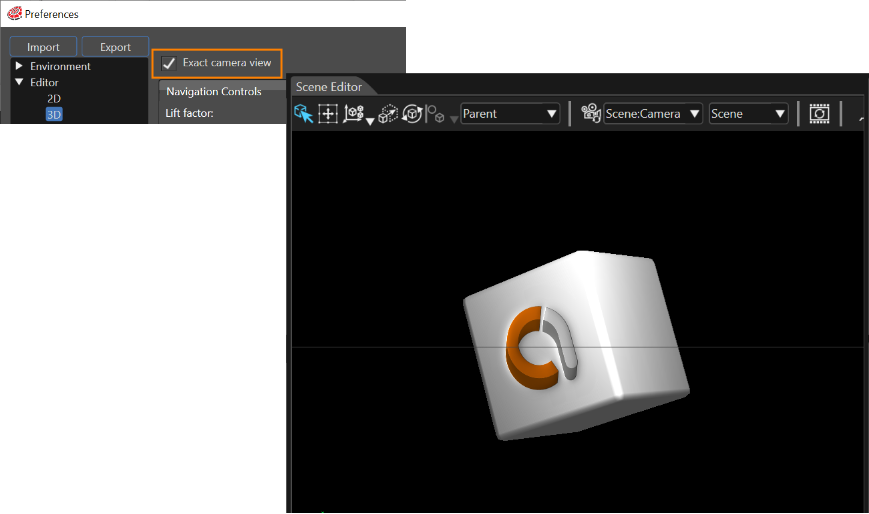
Task: Activate the move/position tool icon
Action: (x=328, y=114)
